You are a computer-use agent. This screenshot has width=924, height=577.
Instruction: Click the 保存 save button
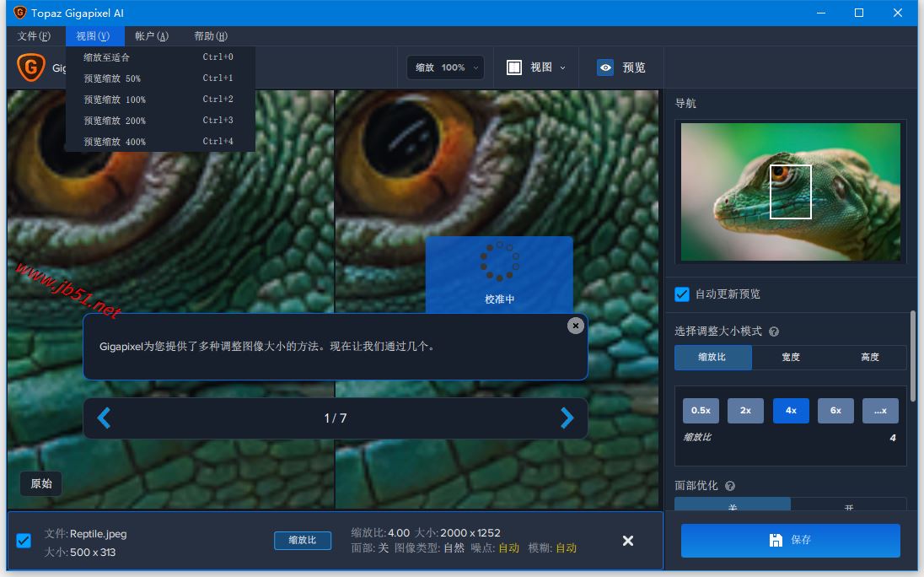pyautogui.click(x=790, y=541)
